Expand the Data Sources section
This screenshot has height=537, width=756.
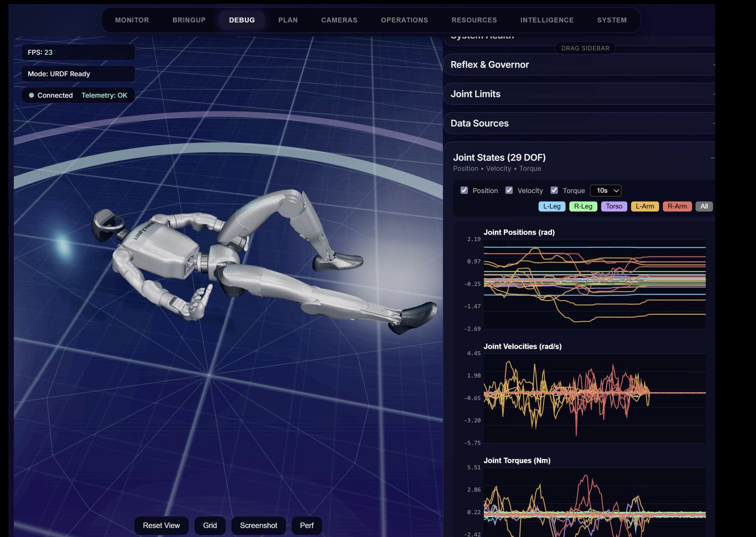point(579,123)
